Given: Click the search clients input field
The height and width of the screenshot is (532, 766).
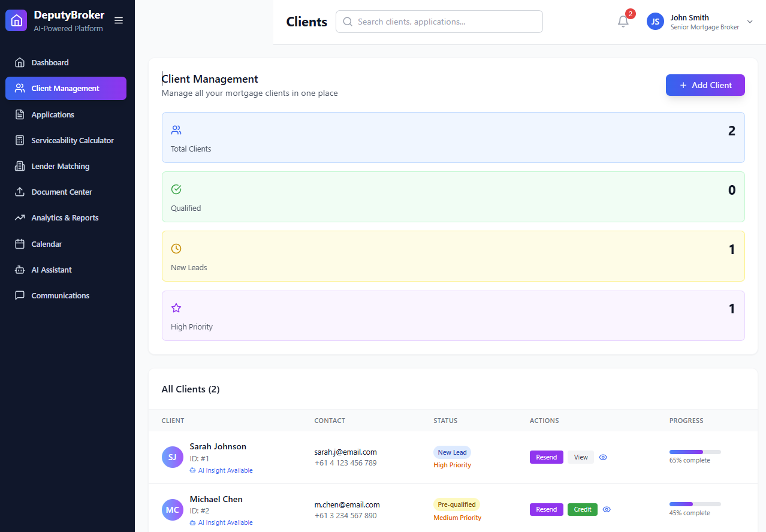Looking at the screenshot, I should [x=439, y=21].
